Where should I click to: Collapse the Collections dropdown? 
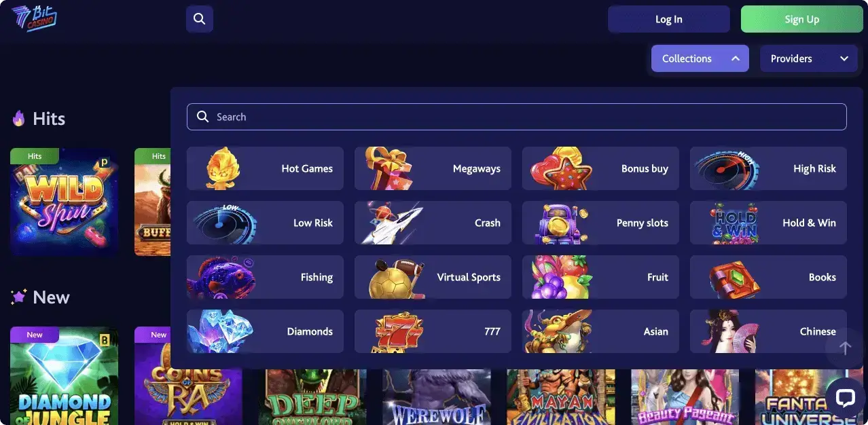point(700,58)
